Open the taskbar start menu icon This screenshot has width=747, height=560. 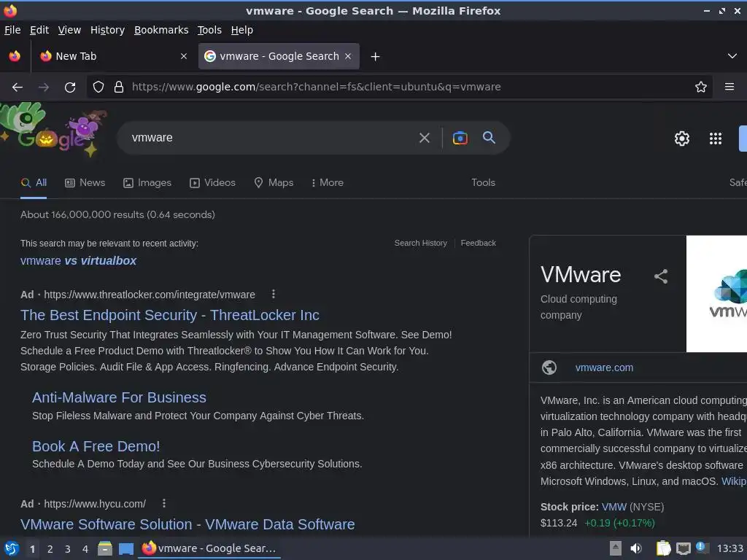pyautogui.click(x=11, y=549)
